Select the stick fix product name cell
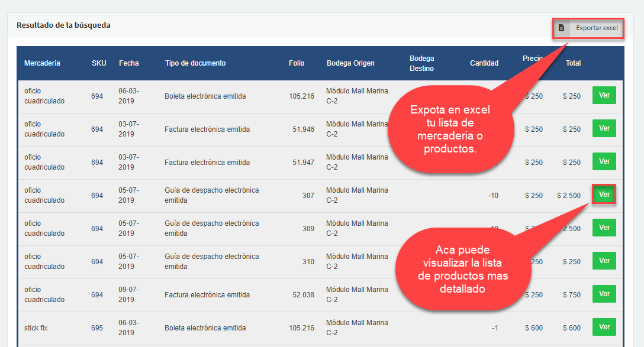 click(x=36, y=327)
